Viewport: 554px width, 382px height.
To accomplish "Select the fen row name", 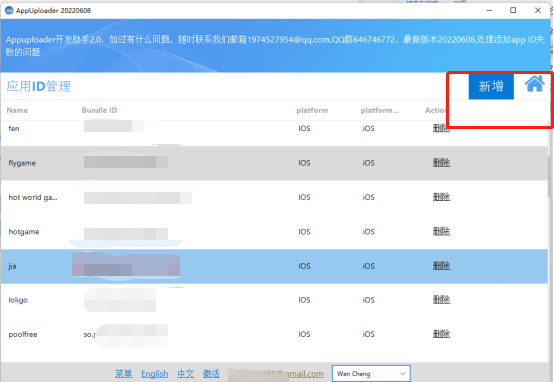I will 14,128.
